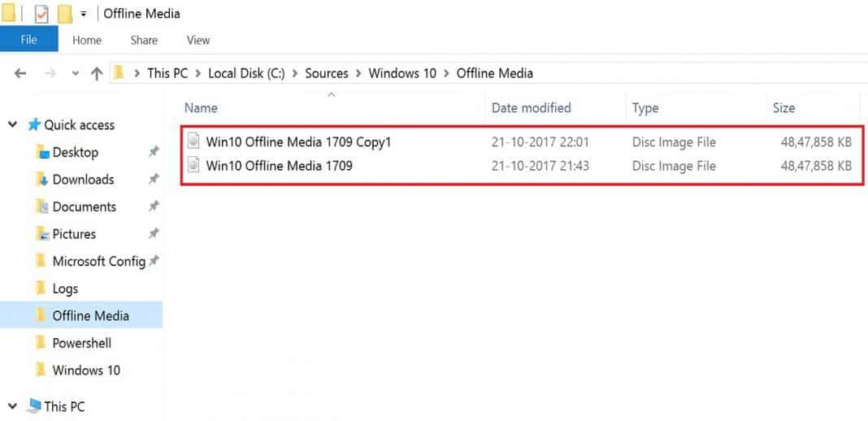Click pin icon next to Pictures
Screen dimensions: 868x421
[x=154, y=233]
